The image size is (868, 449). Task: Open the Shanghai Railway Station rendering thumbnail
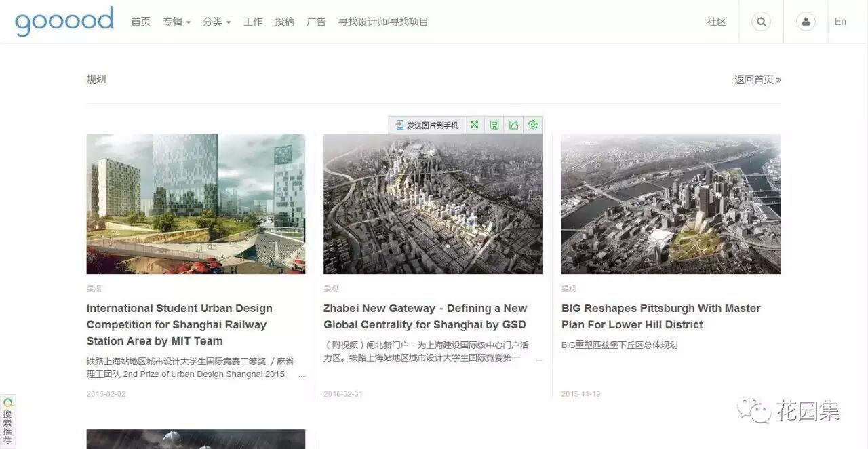click(x=196, y=204)
